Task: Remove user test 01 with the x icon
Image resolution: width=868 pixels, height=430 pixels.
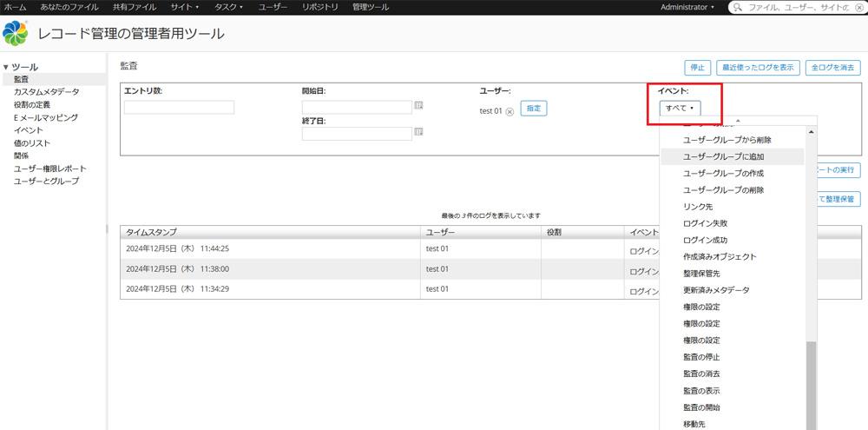Action: pyautogui.click(x=510, y=111)
